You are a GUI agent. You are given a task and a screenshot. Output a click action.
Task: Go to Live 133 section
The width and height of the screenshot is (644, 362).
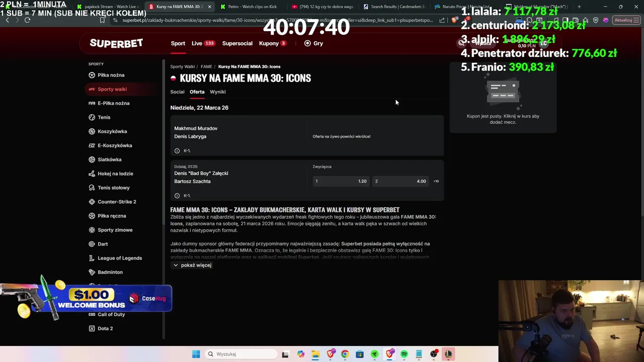coord(203,43)
